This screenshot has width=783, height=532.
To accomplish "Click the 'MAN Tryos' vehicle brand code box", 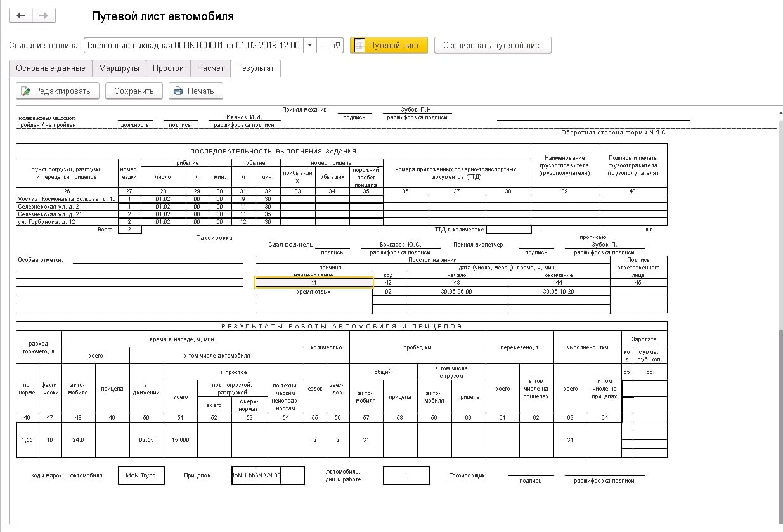I will click(141, 476).
